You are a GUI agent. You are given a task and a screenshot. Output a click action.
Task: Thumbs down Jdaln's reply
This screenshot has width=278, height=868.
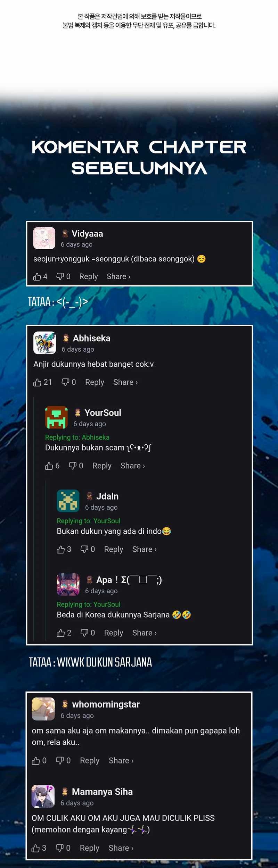point(84,549)
